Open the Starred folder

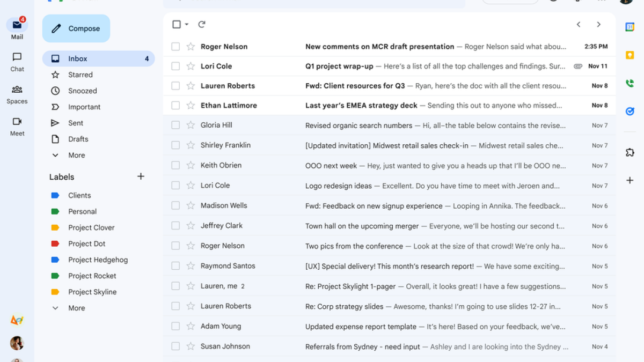tap(80, 75)
